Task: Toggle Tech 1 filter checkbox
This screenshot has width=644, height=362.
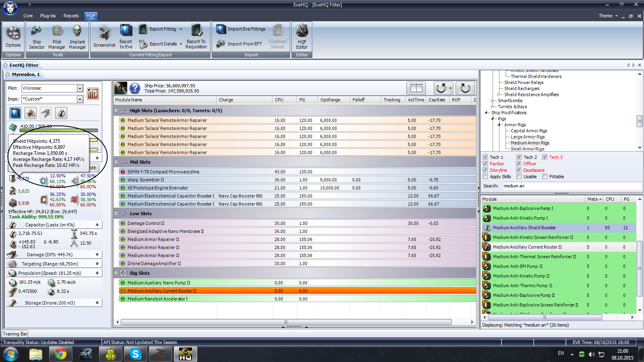Action: tap(485, 157)
